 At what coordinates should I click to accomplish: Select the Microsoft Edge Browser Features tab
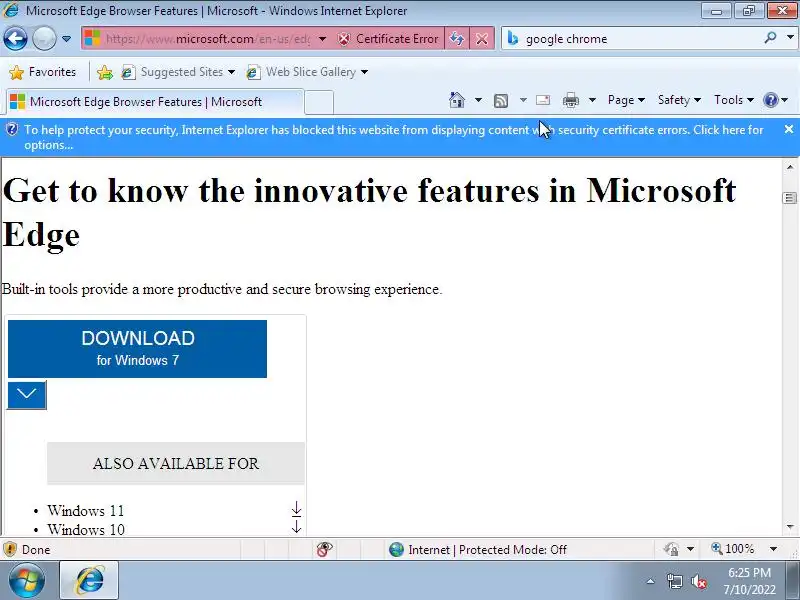pyautogui.click(x=155, y=102)
